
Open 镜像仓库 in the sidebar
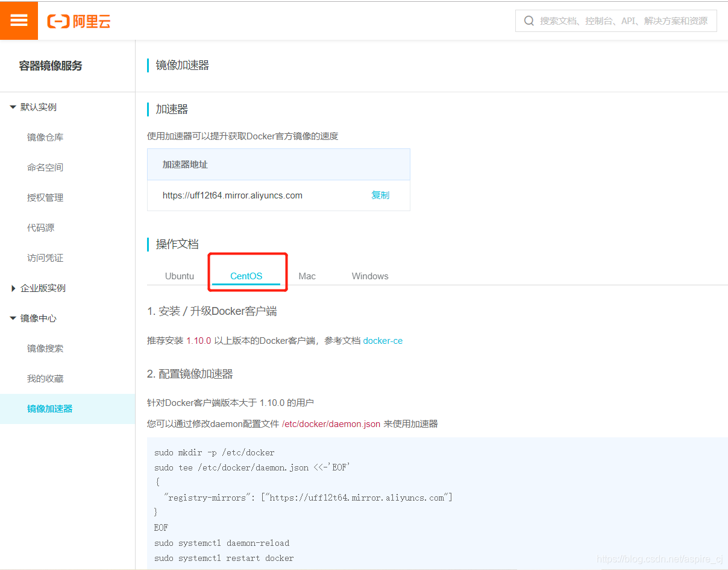point(45,138)
